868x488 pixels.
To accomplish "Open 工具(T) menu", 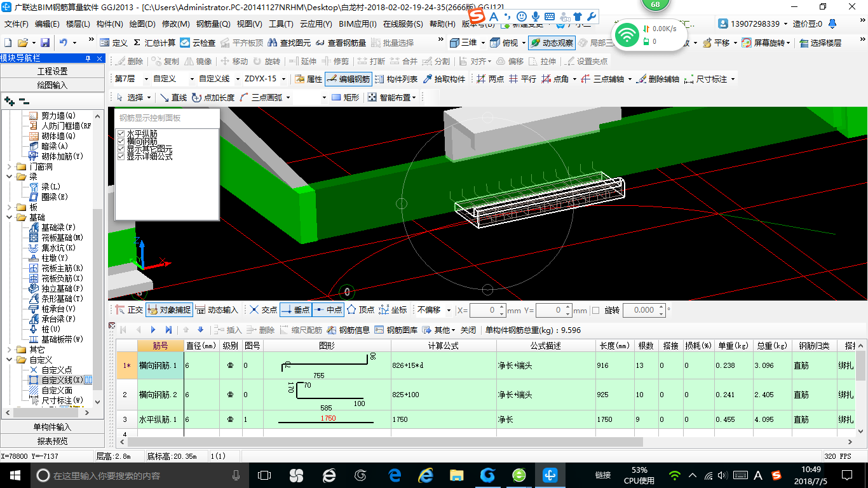I will [x=281, y=24].
